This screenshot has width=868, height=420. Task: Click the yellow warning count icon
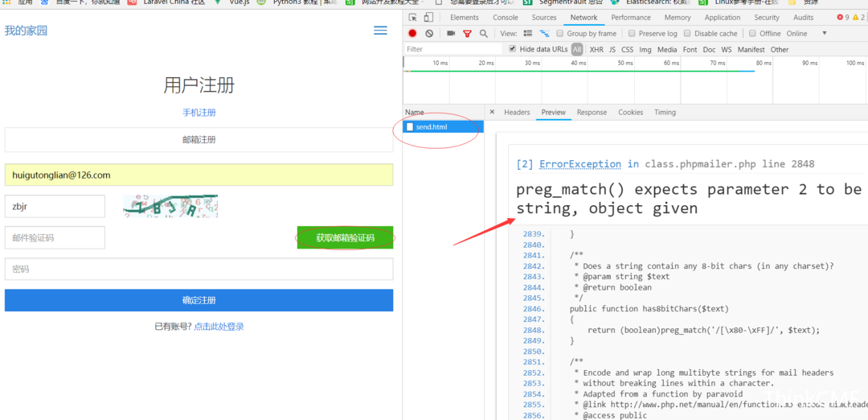pos(855,18)
